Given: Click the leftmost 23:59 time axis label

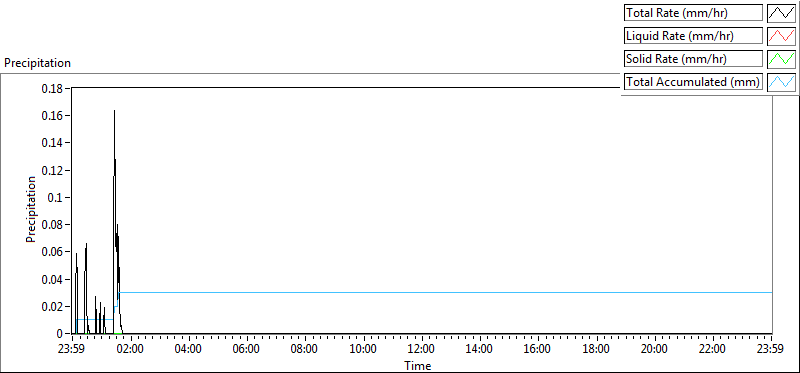Looking at the screenshot, I should point(72,350).
